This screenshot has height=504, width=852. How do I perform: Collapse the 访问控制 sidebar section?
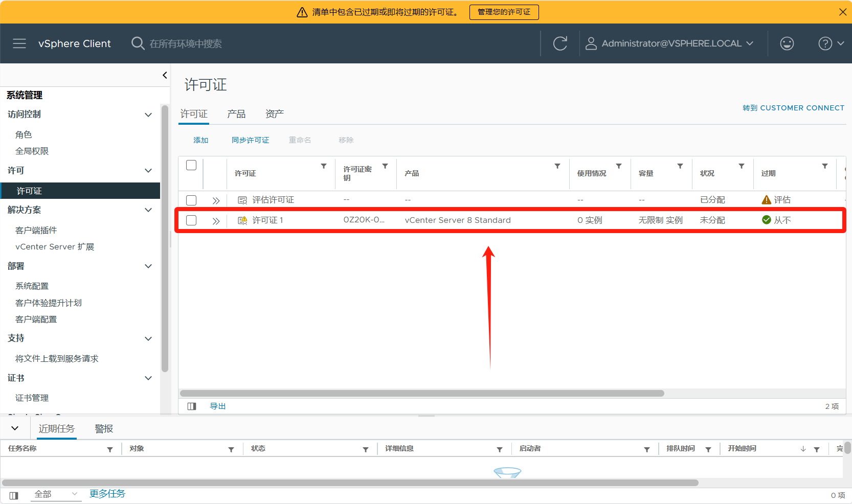coord(148,114)
